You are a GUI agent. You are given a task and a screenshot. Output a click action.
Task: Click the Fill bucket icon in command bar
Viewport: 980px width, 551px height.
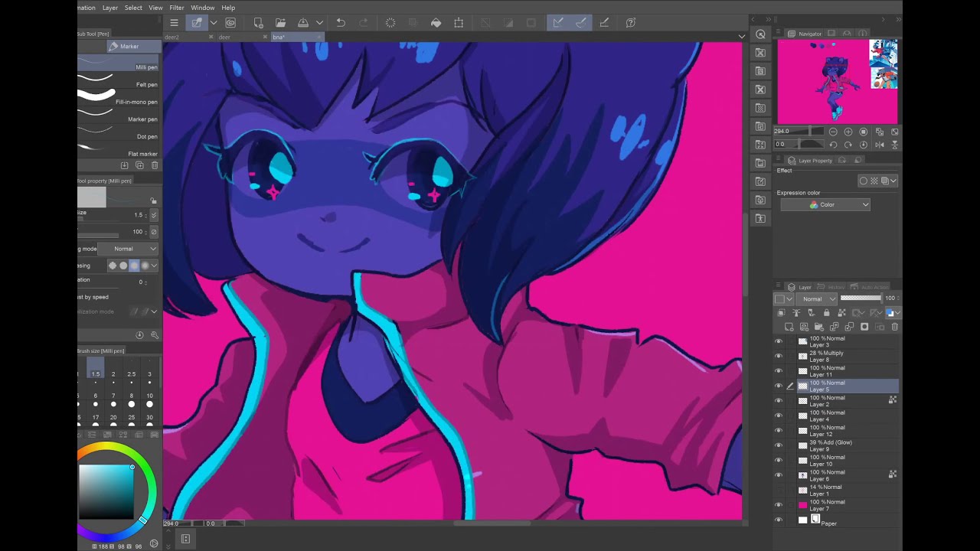(x=436, y=23)
